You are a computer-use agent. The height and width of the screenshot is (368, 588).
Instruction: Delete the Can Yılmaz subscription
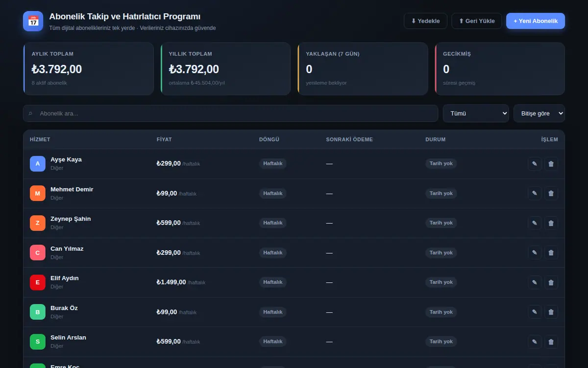click(x=551, y=253)
